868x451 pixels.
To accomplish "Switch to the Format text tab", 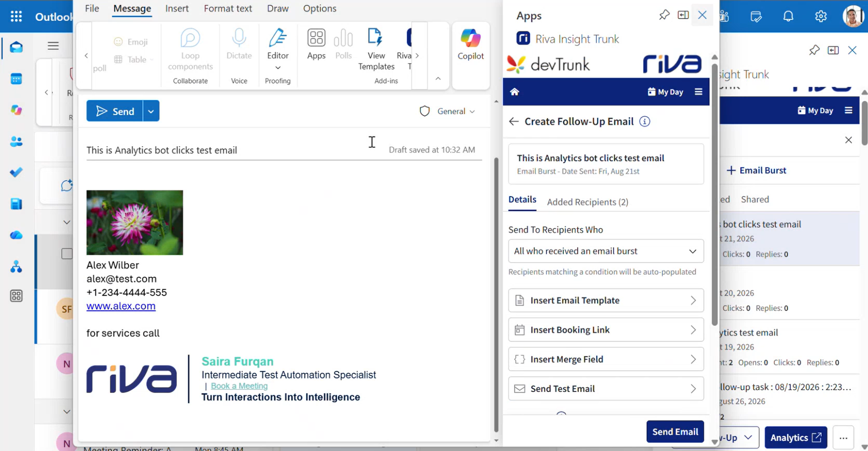I will [228, 9].
